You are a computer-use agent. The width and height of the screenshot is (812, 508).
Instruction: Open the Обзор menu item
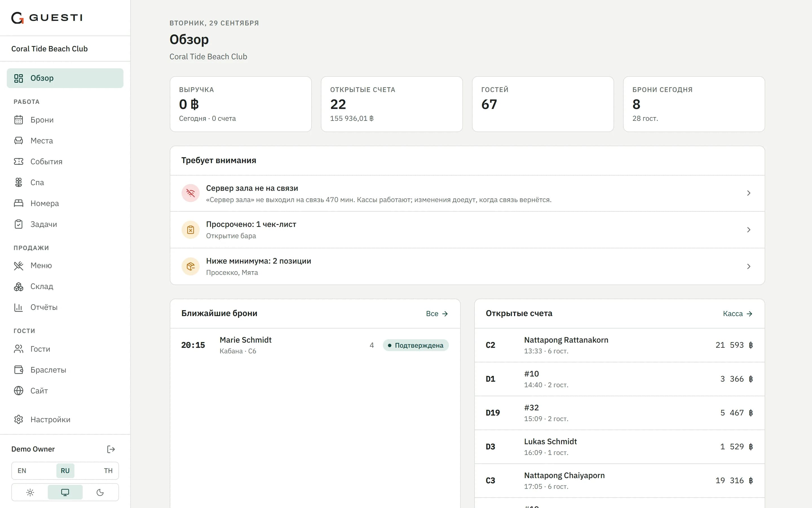click(65, 78)
